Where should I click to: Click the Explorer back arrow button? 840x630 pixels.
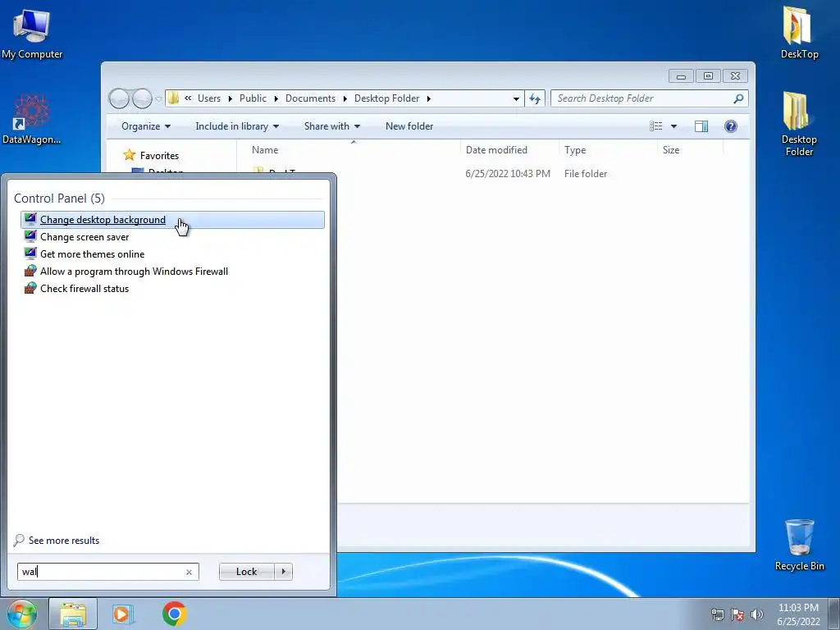click(x=119, y=98)
